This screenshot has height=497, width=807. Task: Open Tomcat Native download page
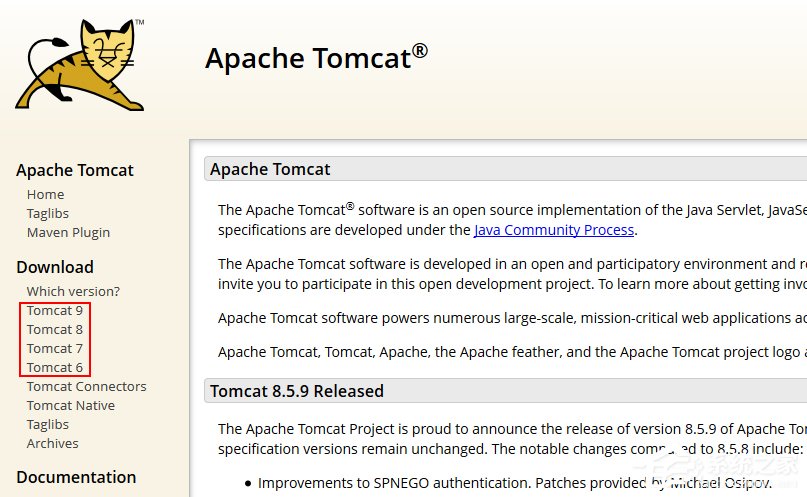click(x=71, y=405)
